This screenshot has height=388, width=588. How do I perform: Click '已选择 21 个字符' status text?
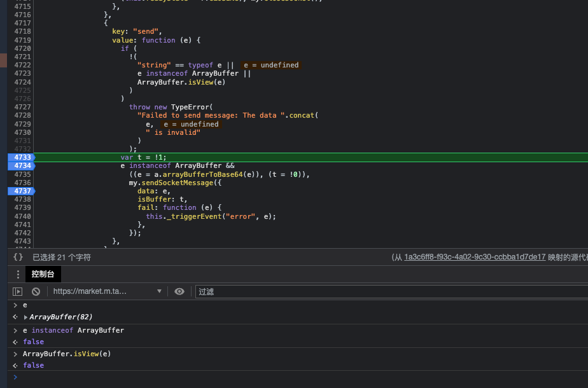(x=62, y=258)
